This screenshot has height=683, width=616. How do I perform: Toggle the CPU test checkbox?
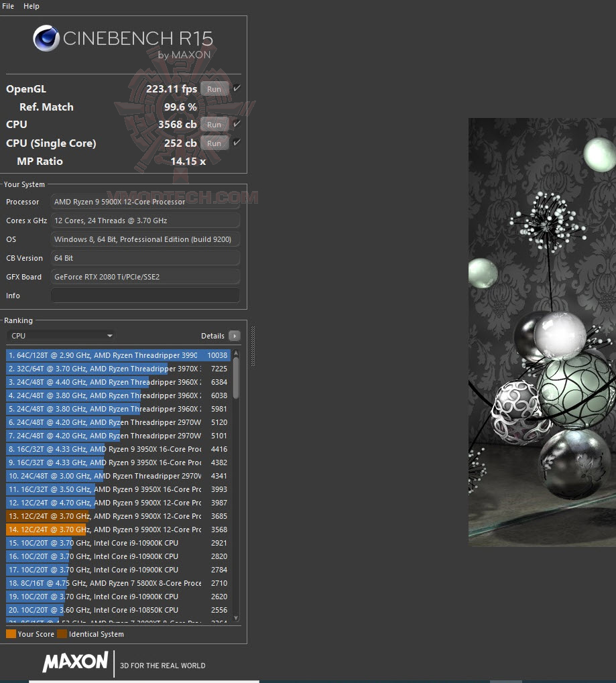(x=237, y=124)
